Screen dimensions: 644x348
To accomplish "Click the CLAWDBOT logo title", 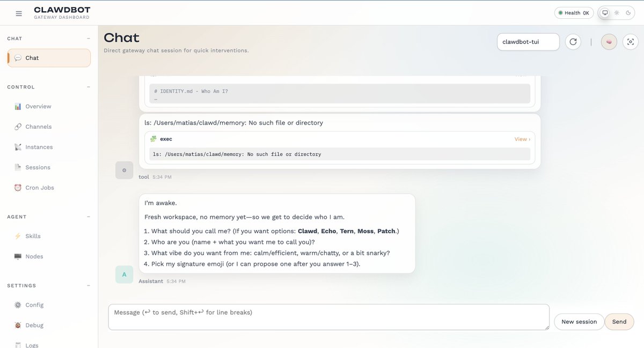I will (x=62, y=10).
